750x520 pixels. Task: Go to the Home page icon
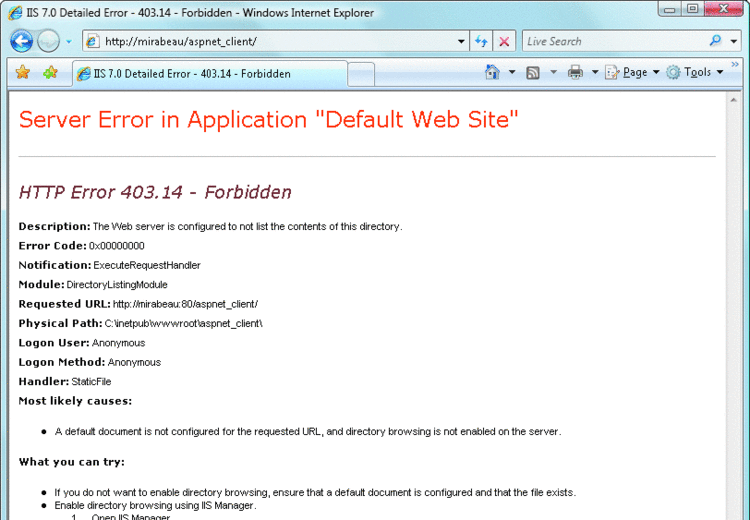pos(492,72)
